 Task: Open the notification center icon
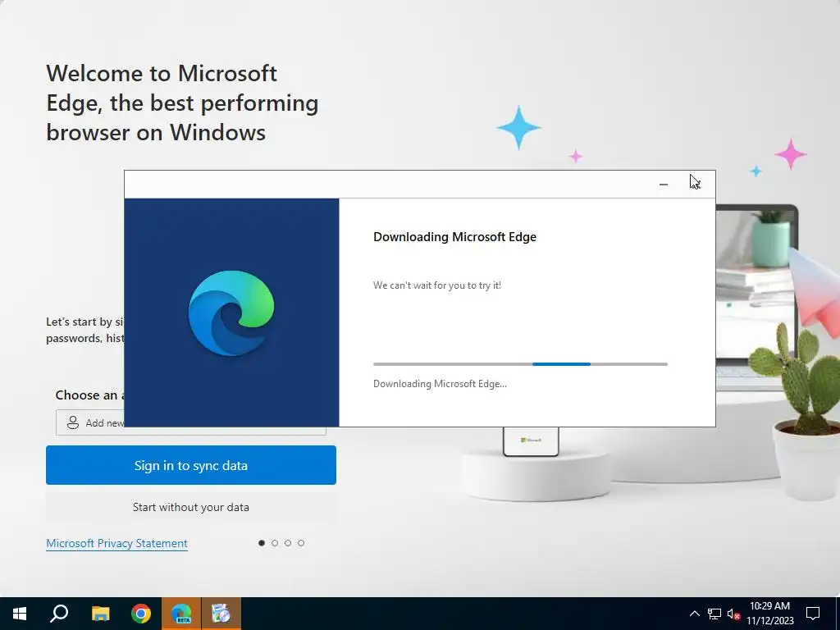click(x=813, y=614)
